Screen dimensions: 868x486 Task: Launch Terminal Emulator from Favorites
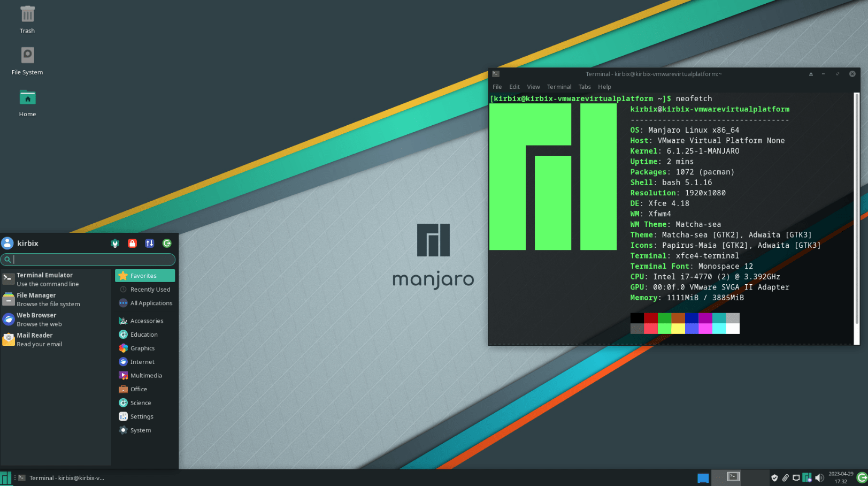point(45,279)
